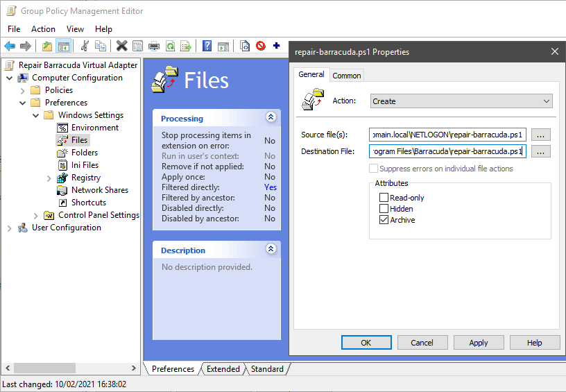The height and width of the screenshot is (392, 566).
Task: Select Repair Barracuda Virtual Adapter root node
Action: (78, 65)
